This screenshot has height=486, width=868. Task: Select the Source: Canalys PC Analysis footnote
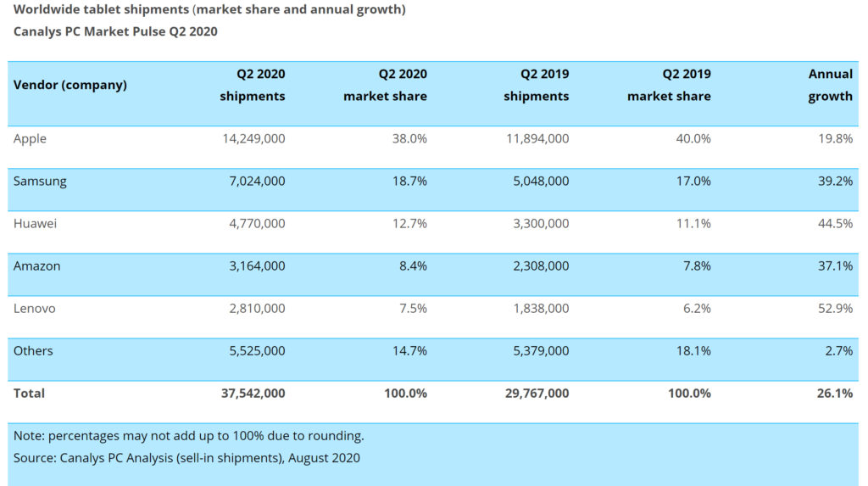(x=186, y=458)
